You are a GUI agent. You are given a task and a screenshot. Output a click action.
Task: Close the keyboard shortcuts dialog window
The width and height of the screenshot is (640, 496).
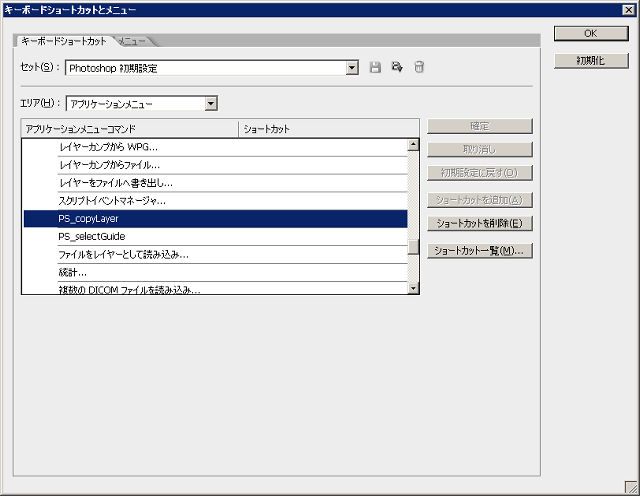[x=627, y=10]
